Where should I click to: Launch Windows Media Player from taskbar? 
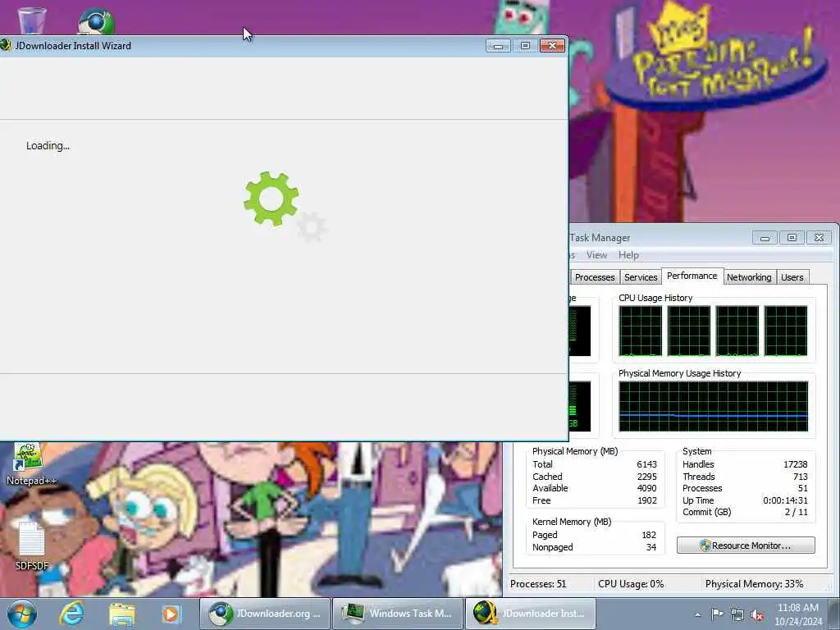pos(172,614)
